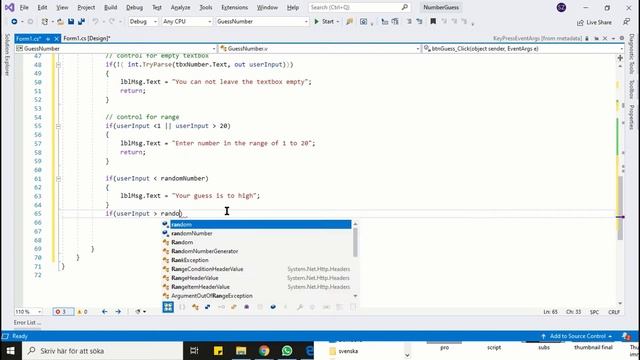
Task: Click the search magnifier icon
Action: point(404,7)
